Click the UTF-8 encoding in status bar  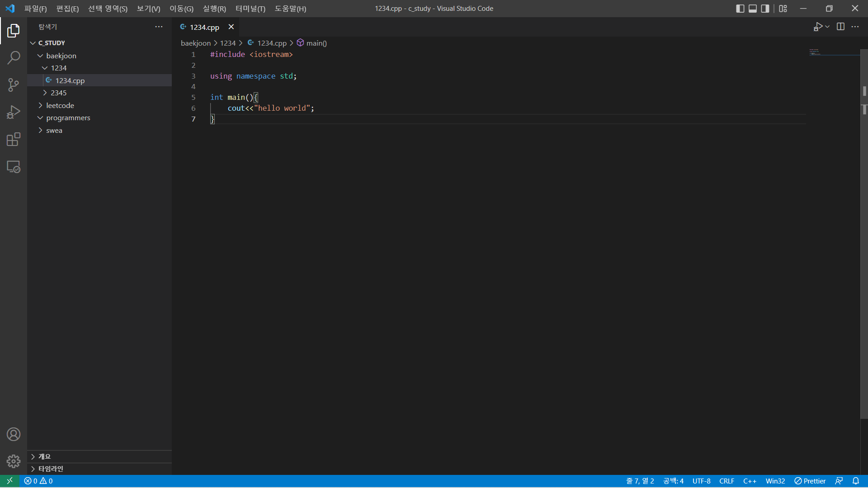click(x=701, y=481)
